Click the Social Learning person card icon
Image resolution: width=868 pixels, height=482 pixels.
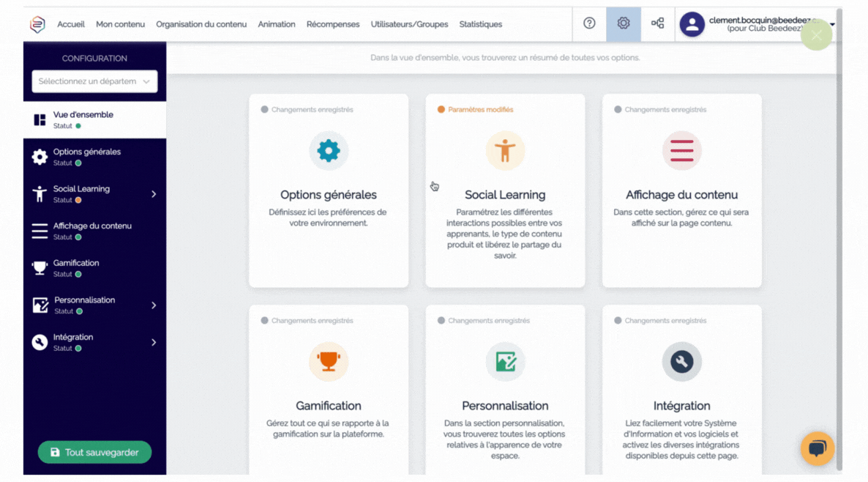click(x=505, y=151)
